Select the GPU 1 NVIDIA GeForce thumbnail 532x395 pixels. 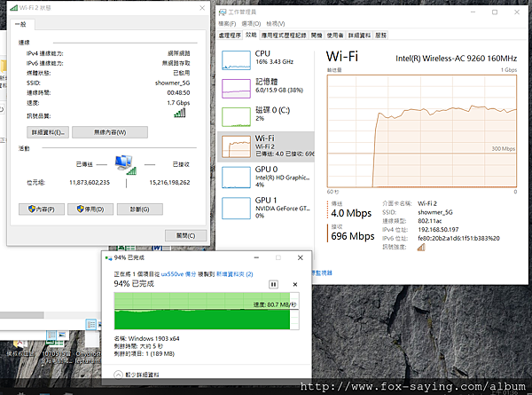pos(236,209)
